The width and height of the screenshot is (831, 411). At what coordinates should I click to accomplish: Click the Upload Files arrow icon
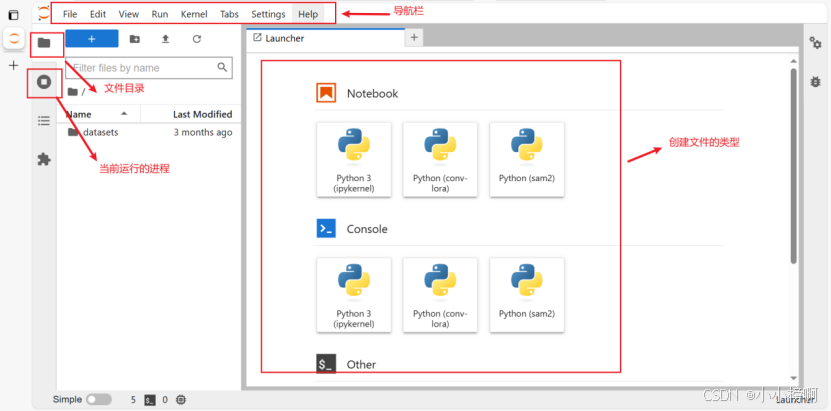click(x=165, y=39)
